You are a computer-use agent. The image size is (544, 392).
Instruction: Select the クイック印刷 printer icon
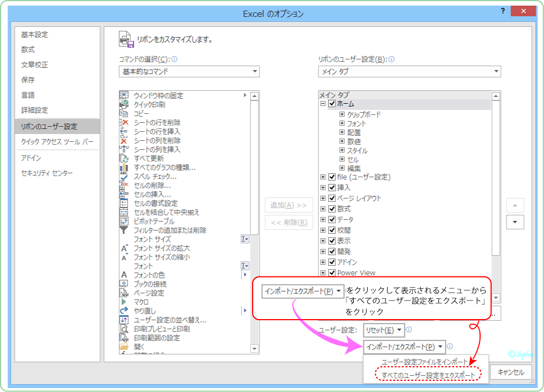124,104
